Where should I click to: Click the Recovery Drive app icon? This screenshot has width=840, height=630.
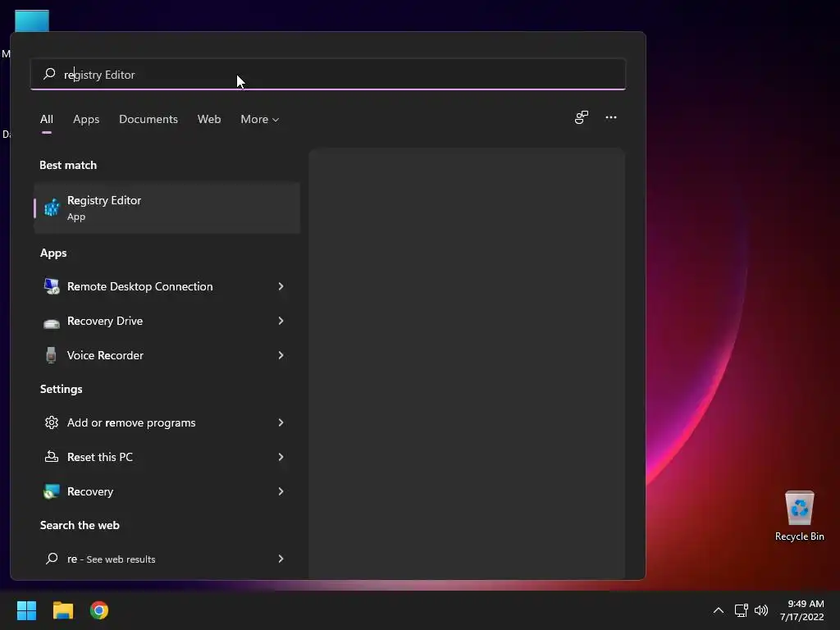[52, 322]
